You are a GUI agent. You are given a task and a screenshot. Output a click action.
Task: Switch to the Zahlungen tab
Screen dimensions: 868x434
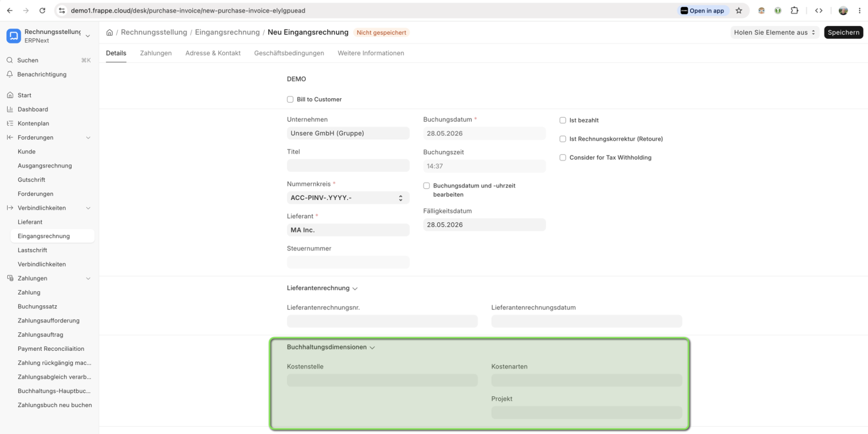coord(156,53)
